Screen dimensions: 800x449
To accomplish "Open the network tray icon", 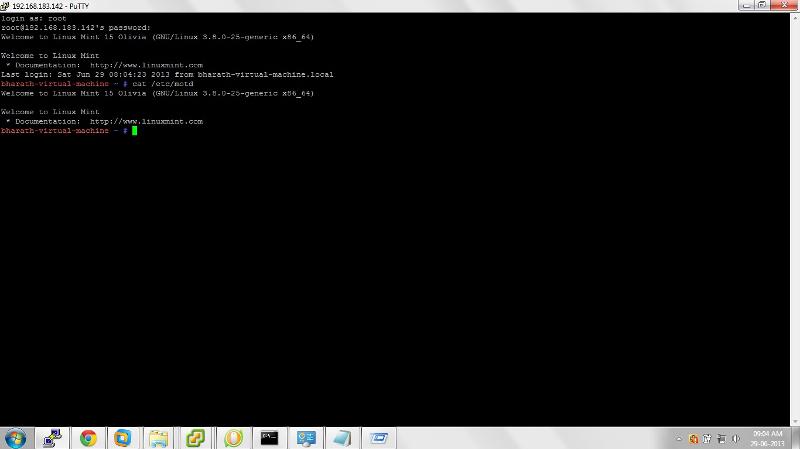I will coord(721,439).
